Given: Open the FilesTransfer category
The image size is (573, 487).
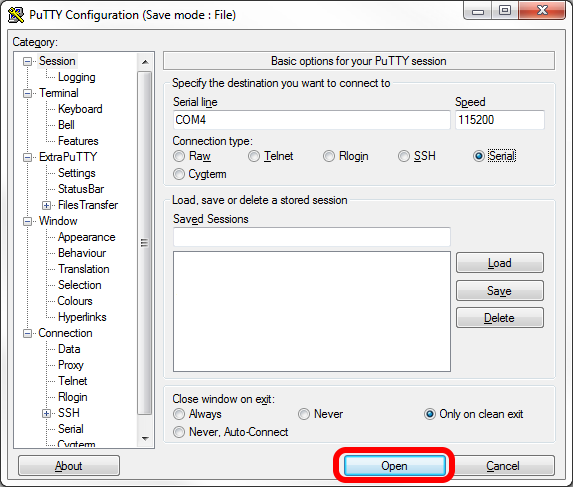Looking at the screenshot, I should click(88, 205).
